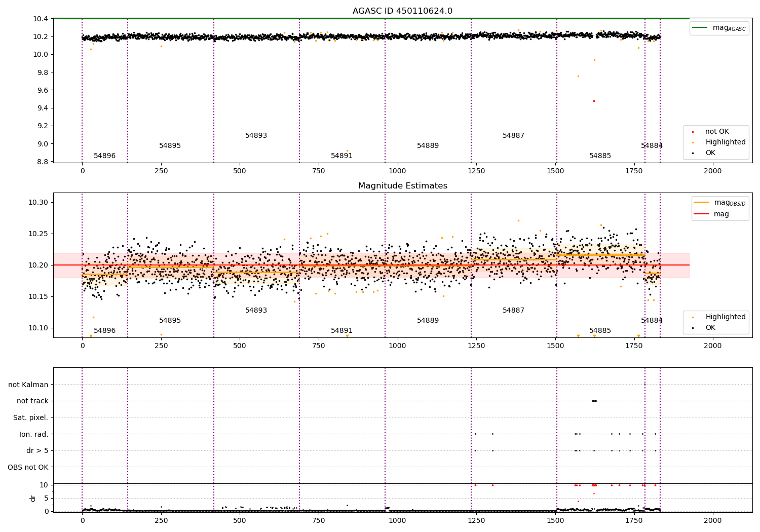
Task: Click OBSID label 54891 in Magnitude Estimates plot
Action: (x=342, y=331)
